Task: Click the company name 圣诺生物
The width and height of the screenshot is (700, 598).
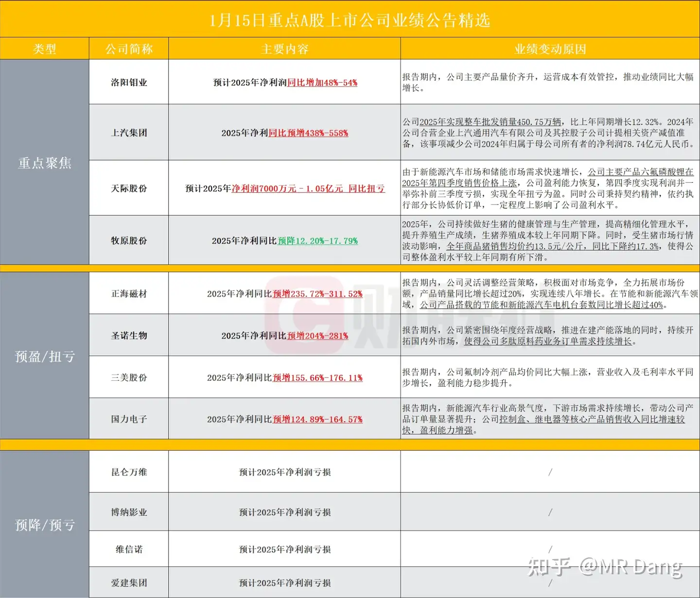Action: pos(128,335)
